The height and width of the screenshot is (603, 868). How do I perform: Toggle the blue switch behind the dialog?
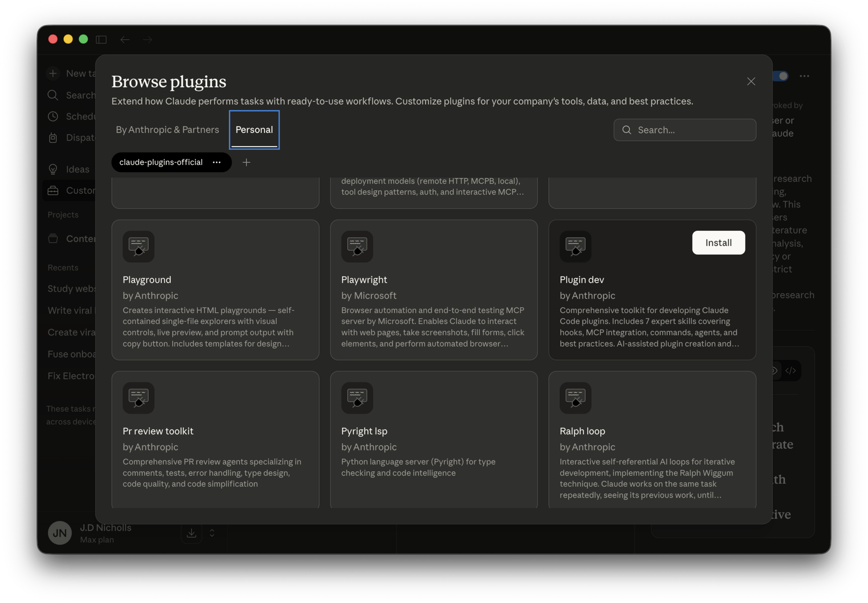click(x=781, y=76)
